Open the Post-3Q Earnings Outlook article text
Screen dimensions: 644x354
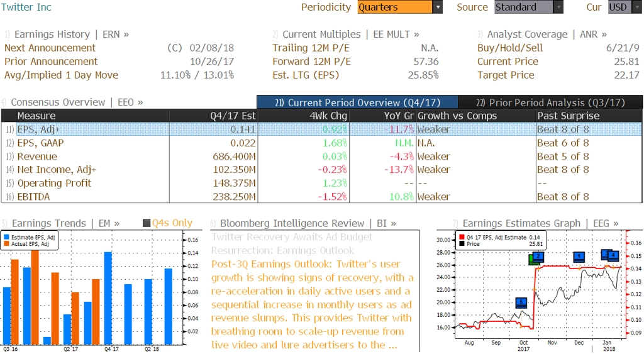pyautogui.click(x=312, y=304)
